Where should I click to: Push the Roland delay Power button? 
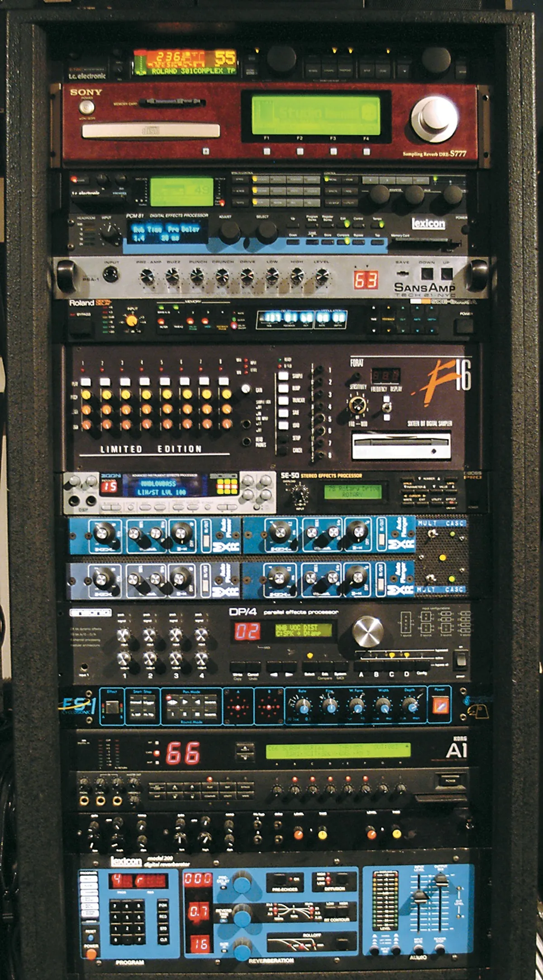[x=464, y=325]
